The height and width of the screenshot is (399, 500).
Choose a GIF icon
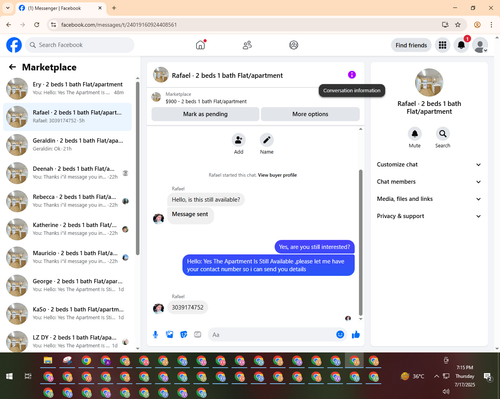coord(198,334)
